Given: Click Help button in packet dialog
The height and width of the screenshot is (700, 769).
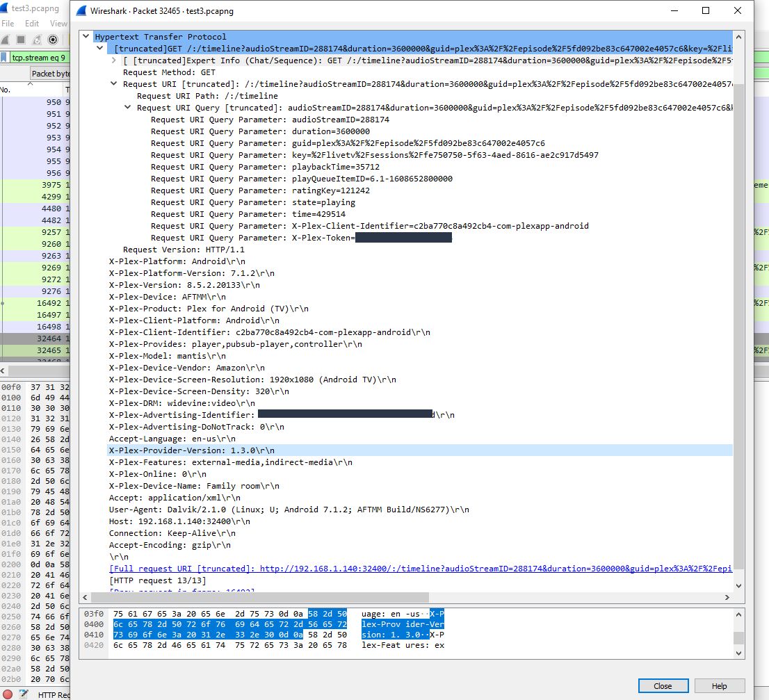Looking at the screenshot, I should [720, 686].
